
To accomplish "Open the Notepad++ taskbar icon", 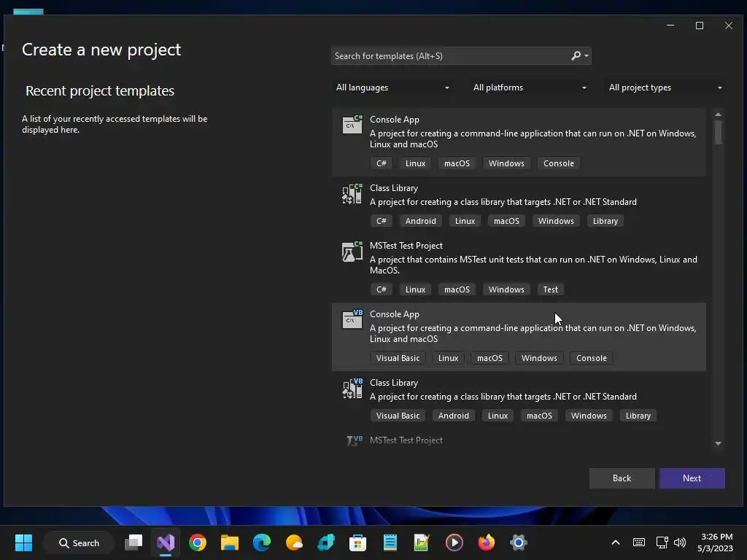I will pyautogui.click(x=422, y=542).
